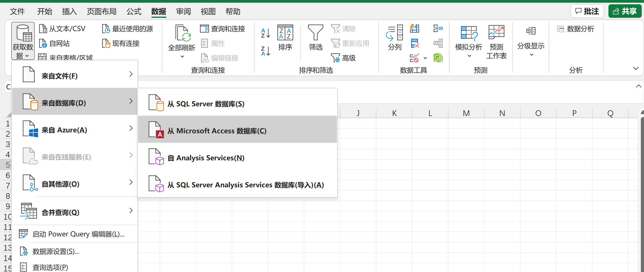Open Query Options (查询选项)

(x=75, y=267)
